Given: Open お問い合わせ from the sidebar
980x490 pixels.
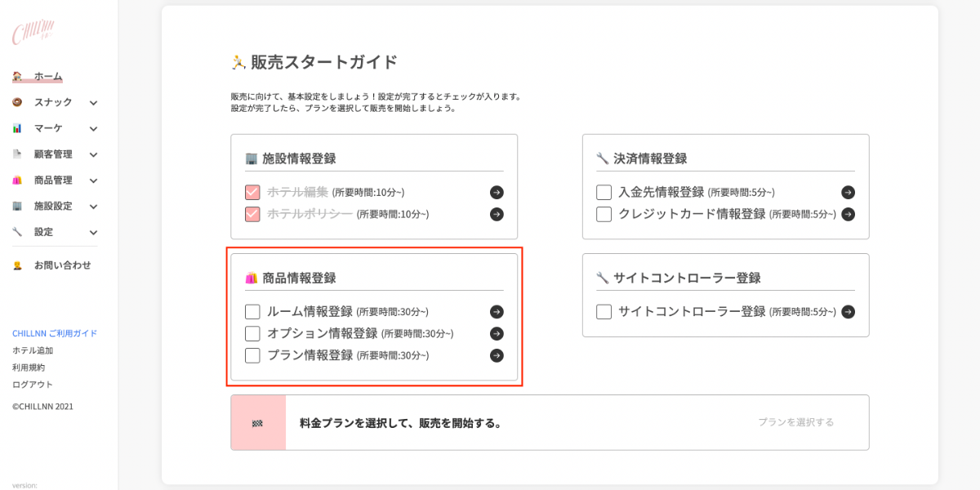Looking at the screenshot, I should click(x=62, y=265).
